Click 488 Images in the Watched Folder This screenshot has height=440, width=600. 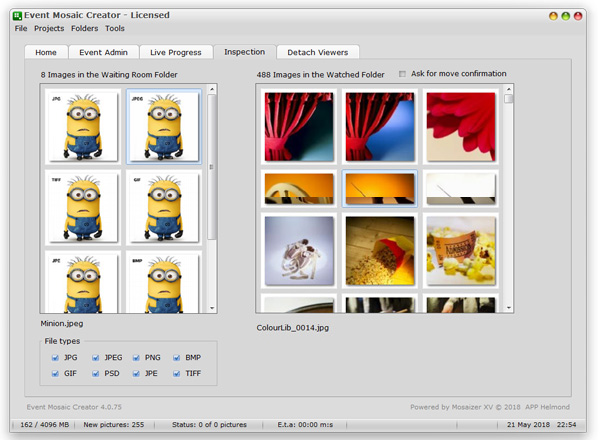click(x=320, y=75)
